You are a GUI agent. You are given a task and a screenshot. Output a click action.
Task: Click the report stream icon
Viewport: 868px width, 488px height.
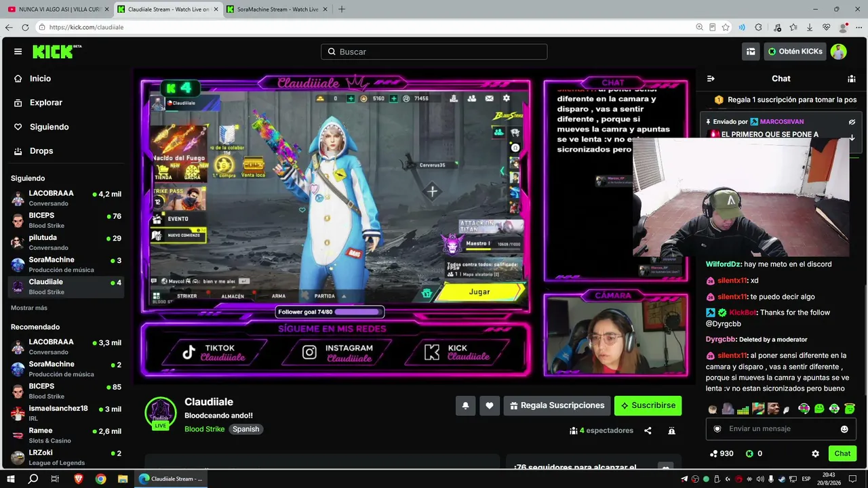click(671, 430)
